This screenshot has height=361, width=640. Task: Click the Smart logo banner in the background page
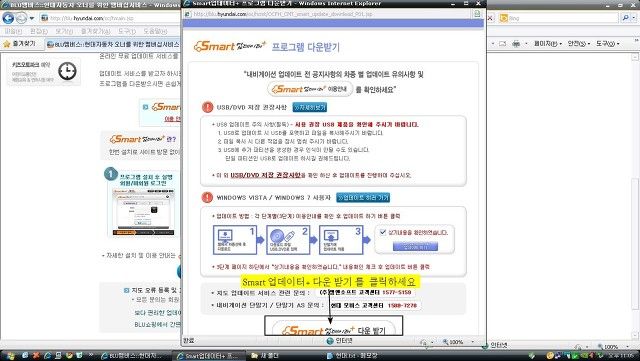point(160,112)
